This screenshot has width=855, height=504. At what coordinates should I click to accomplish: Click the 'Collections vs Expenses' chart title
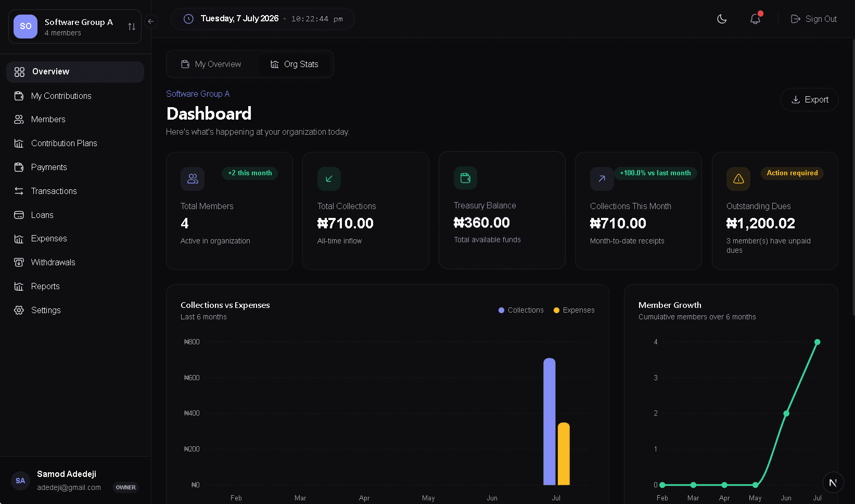tap(225, 305)
